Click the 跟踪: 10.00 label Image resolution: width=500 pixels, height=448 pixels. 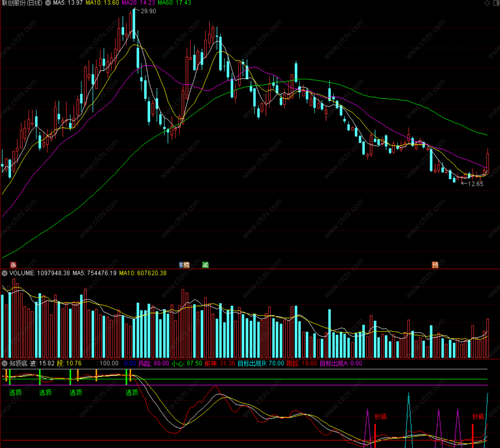coord(302,363)
